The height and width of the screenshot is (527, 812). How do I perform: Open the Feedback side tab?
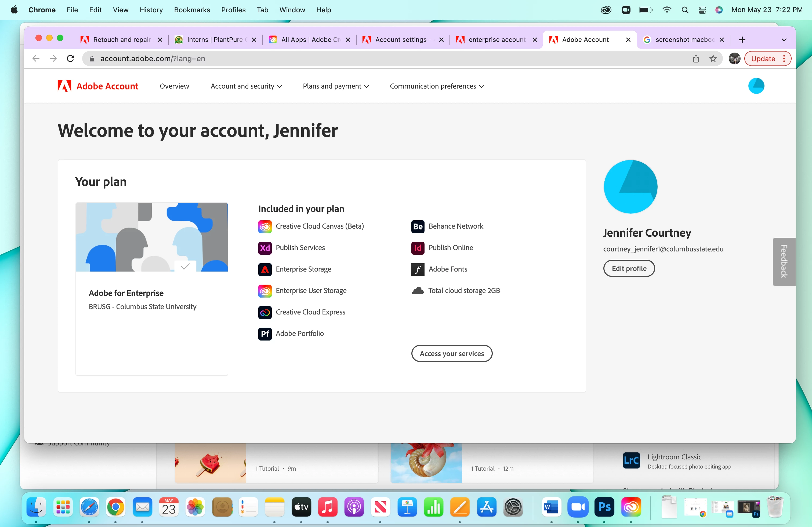(784, 261)
